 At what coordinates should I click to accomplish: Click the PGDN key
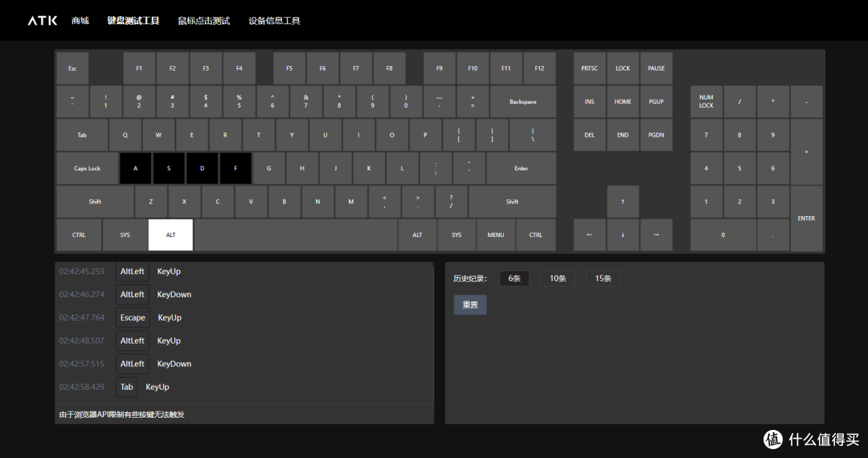point(656,135)
